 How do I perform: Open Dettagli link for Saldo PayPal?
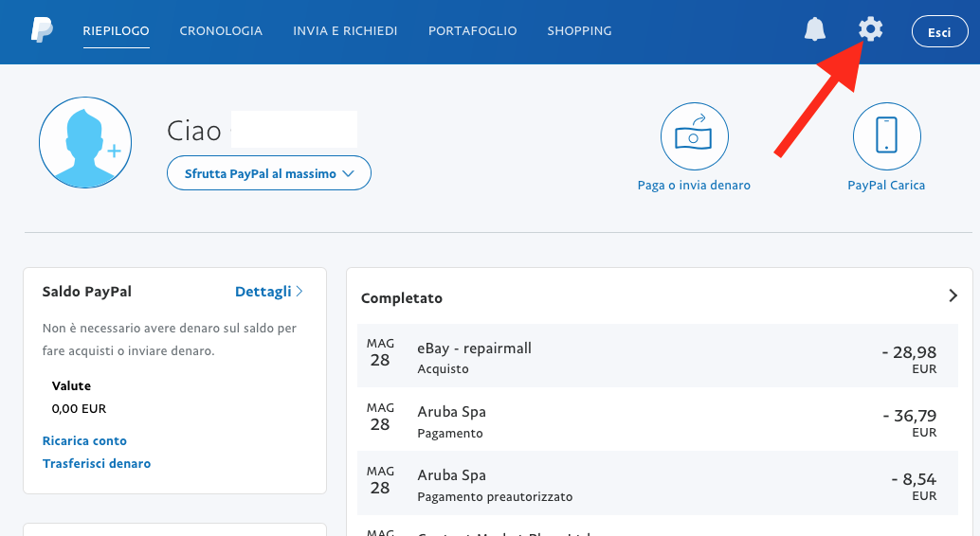[x=269, y=291]
